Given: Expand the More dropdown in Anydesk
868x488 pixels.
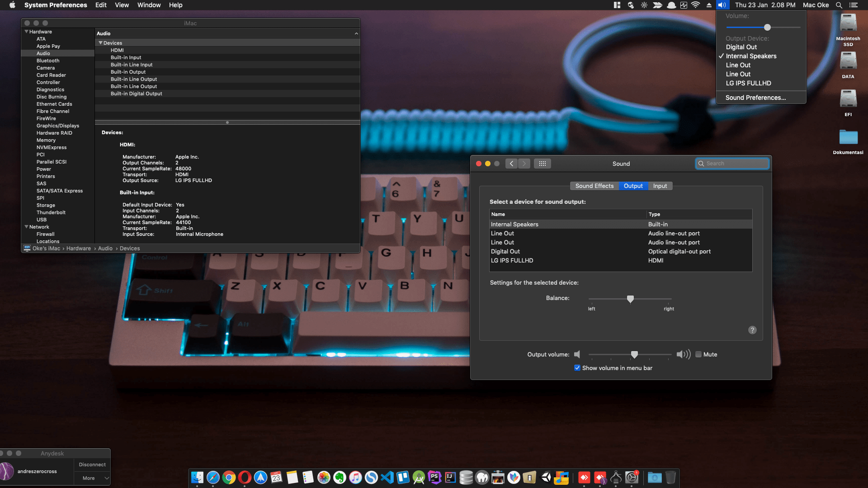Looking at the screenshot, I should tap(92, 478).
